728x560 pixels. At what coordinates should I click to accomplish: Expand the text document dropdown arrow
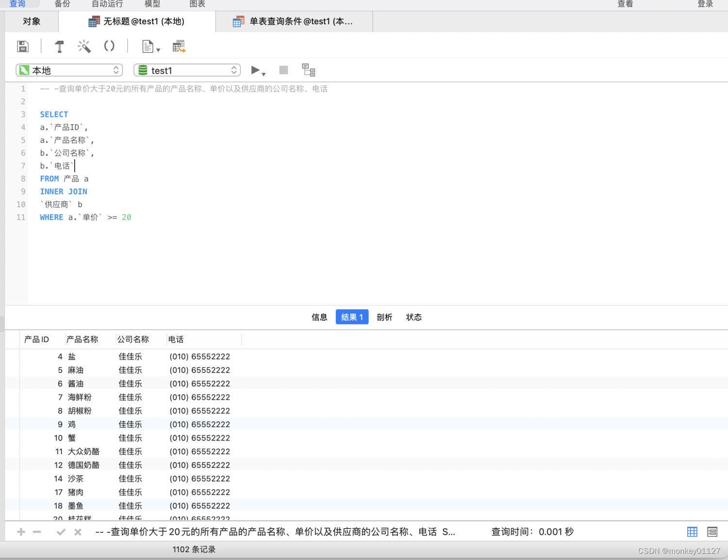(158, 50)
